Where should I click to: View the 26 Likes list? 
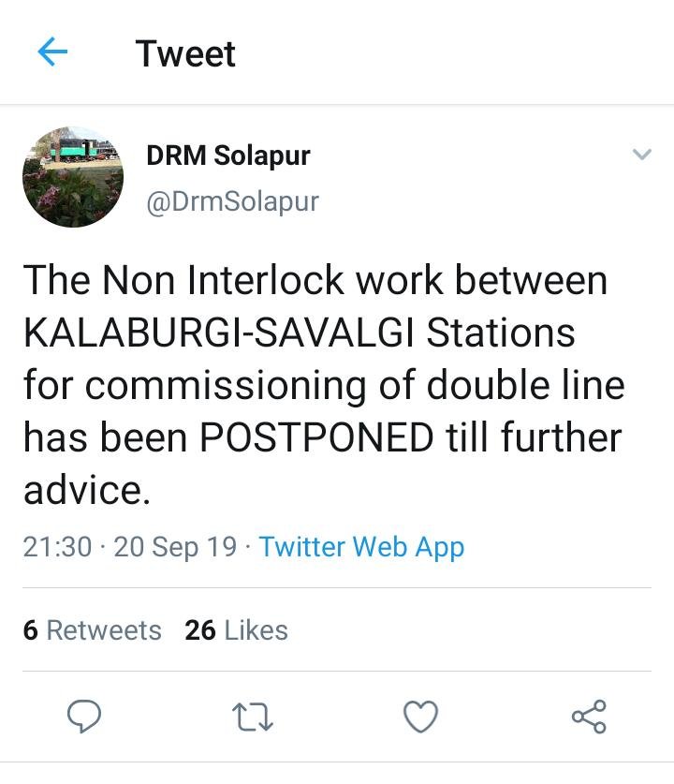(x=236, y=630)
